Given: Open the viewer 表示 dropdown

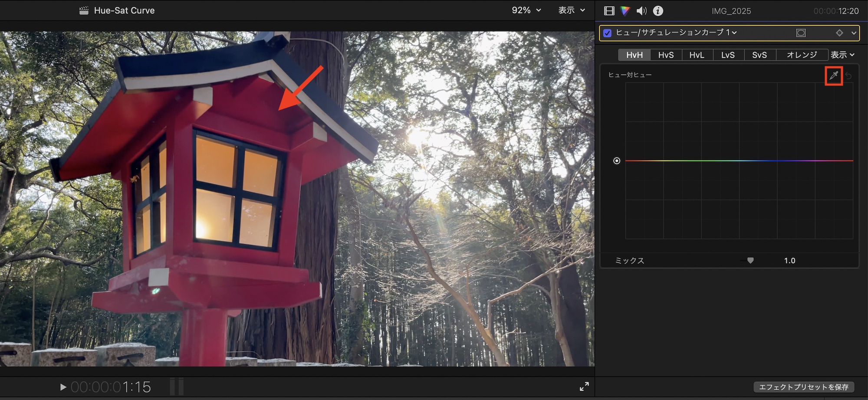Looking at the screenshot, I should coord(572,10).
